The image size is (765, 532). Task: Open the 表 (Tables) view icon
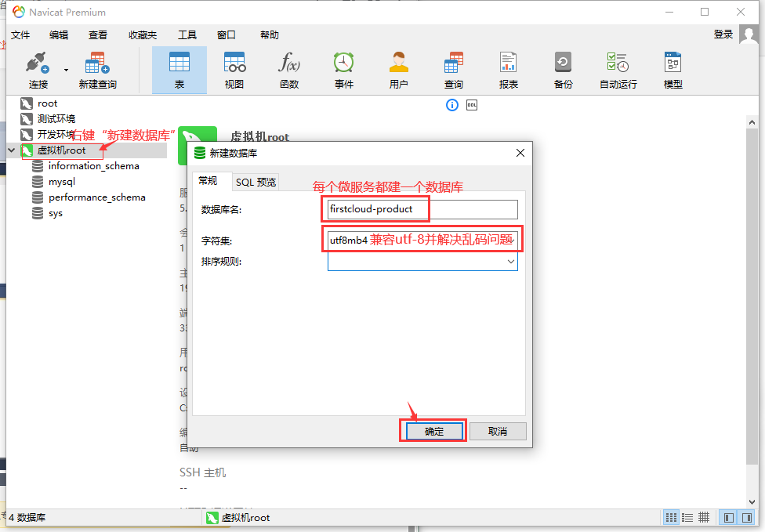click(x=179, y=69)
